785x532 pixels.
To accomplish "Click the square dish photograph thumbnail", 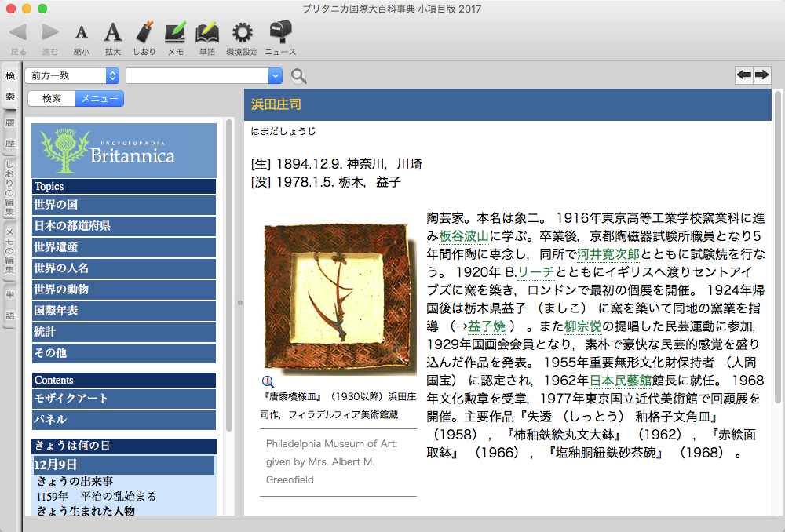I will [x=338, y=298].
